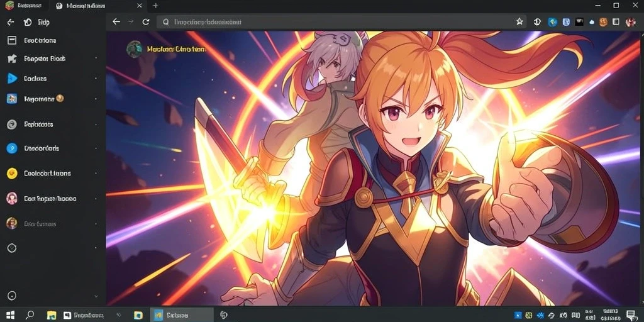Open the sidebar row with brown avatar icon

[x=52, y=223]
